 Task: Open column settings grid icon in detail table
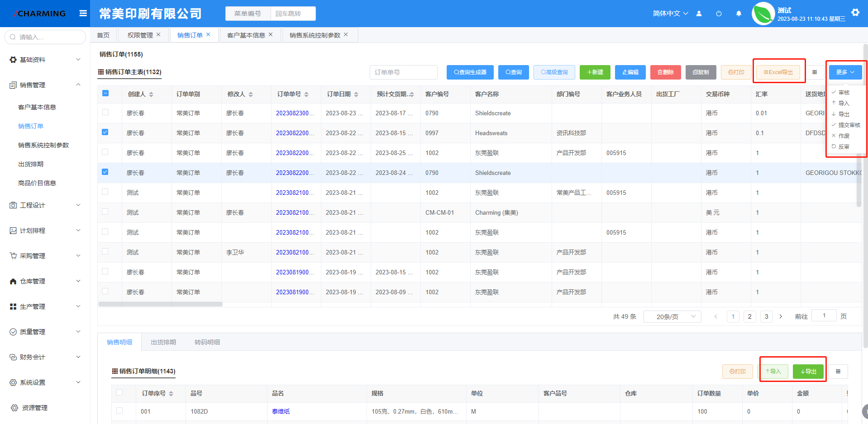(x=838, y=372)
